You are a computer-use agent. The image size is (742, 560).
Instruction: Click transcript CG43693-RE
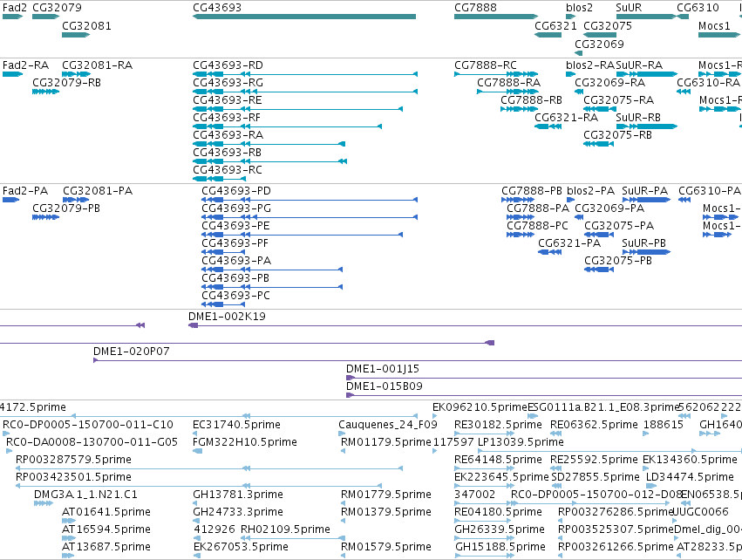pyautogui.click(x=297, y=109)
